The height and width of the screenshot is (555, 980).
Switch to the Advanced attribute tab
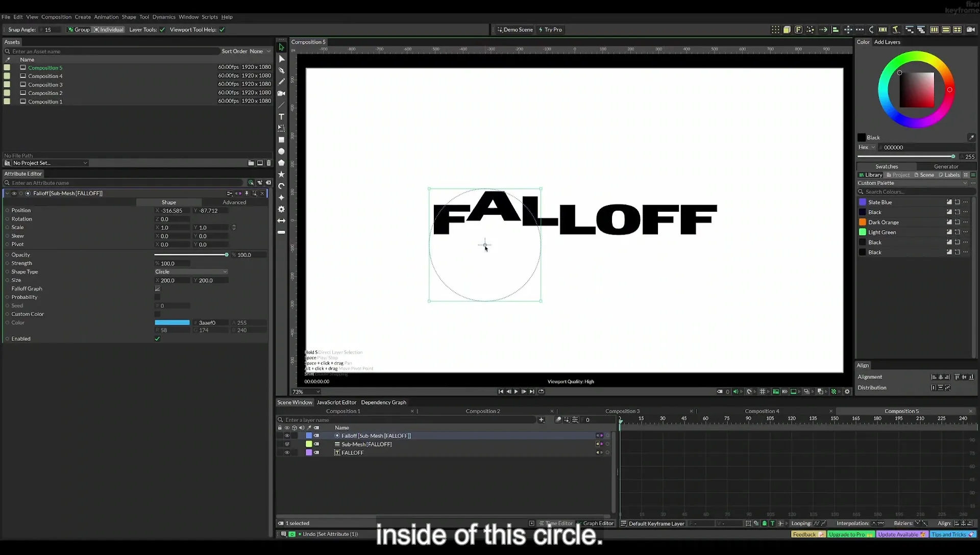click(234, 203)
